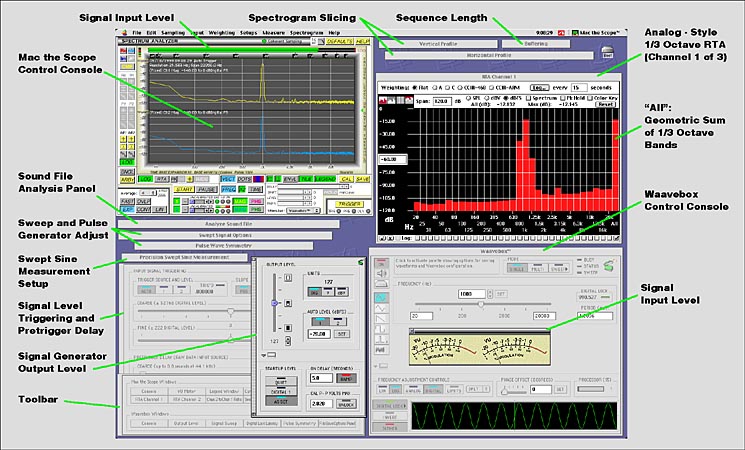Click the Reset button in RTA window
The image size is (745, 450).
[606, 104]
